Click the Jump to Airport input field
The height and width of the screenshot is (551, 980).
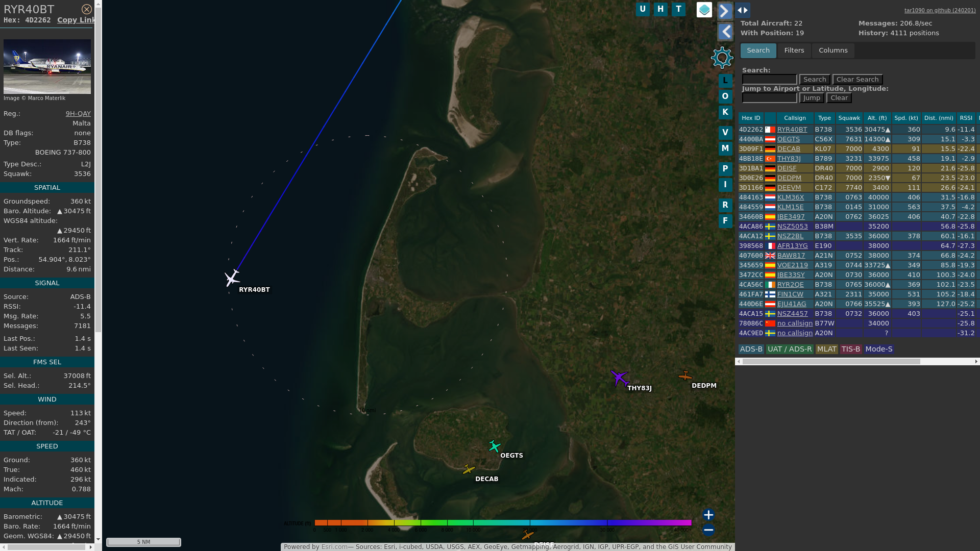[x=769, y=98]
